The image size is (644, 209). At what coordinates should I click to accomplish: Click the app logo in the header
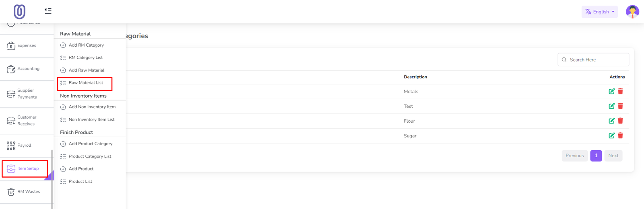[19, 12]
